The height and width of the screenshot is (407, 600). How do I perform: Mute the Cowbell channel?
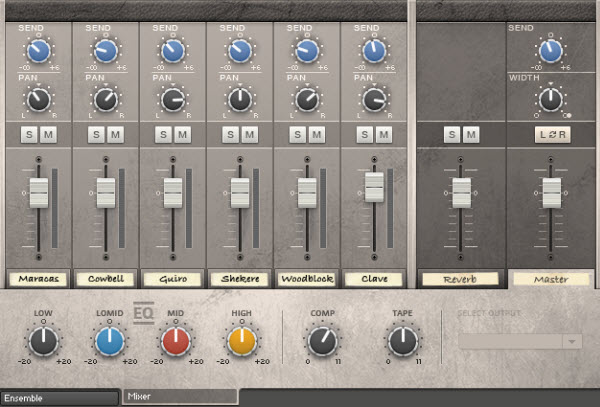(x=115, y=135)
